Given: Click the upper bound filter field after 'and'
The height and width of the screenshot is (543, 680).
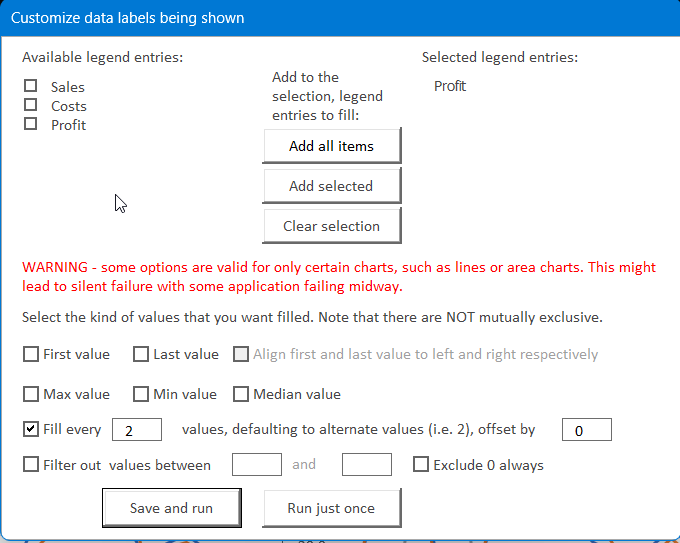Looking at the screenshot, I should point(367,464).
